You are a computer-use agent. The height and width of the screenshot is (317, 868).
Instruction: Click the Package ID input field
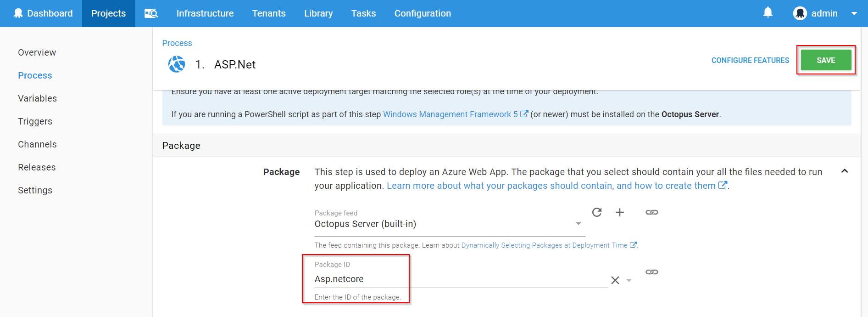[461, 279]
